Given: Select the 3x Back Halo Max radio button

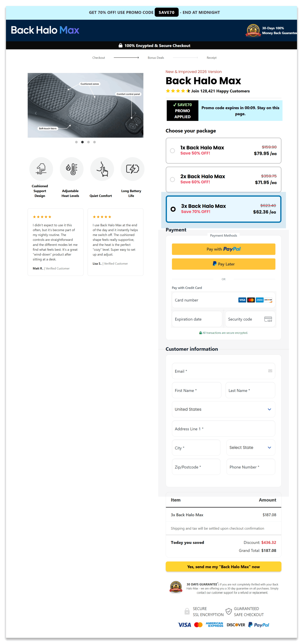Looking at the screenshot, I should (x=173, y=209).
